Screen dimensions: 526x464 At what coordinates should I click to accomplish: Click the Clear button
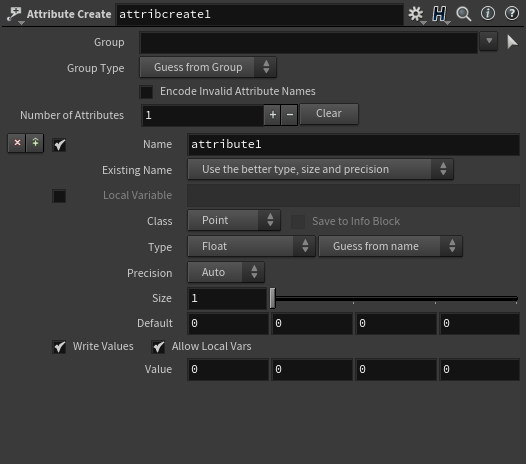329,114
